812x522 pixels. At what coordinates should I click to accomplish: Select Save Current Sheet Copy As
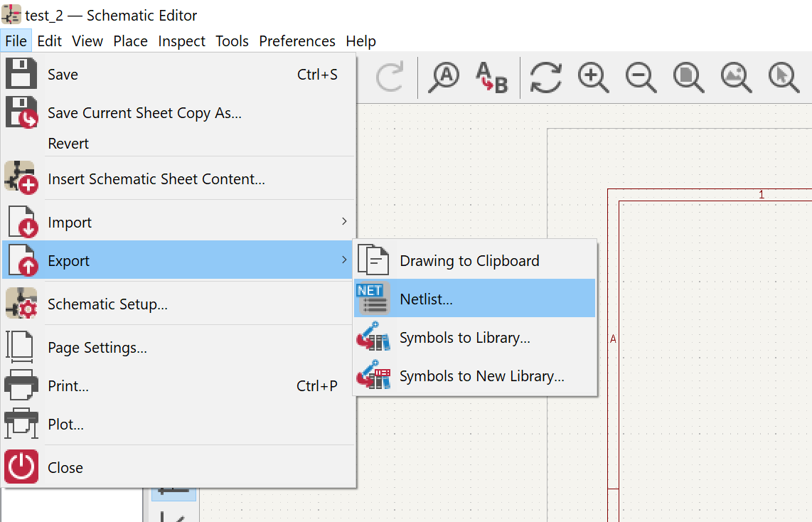click(x=178, y=112)
